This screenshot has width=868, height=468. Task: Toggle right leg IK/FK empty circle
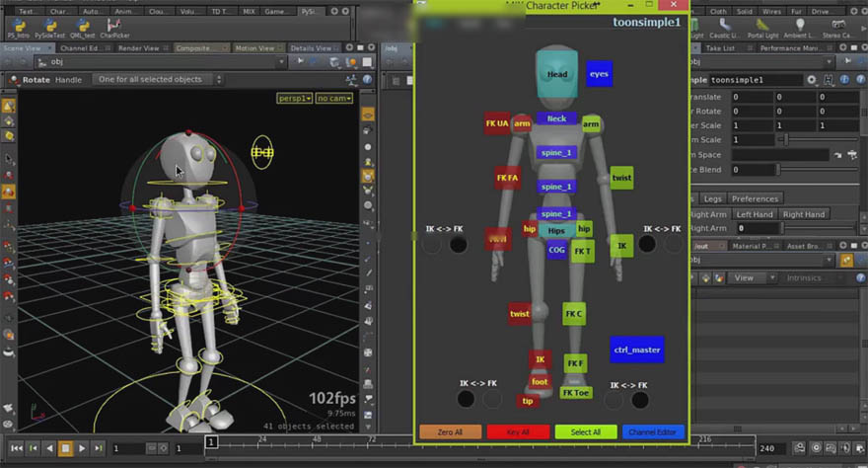(x=614, y=400)
